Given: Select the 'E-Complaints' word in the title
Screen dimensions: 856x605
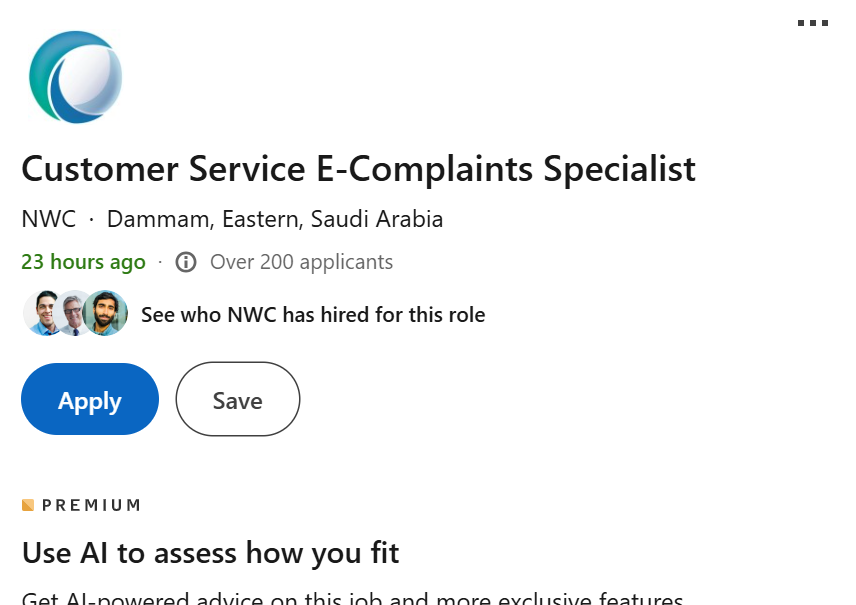Looking at the screenshot, I should tap(424, 169).
